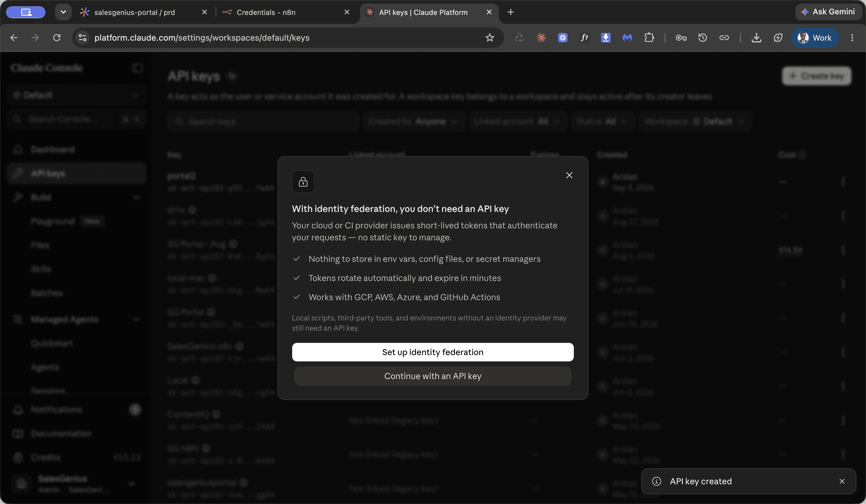Close the Credentials - n8n tab

click(347, 12)
